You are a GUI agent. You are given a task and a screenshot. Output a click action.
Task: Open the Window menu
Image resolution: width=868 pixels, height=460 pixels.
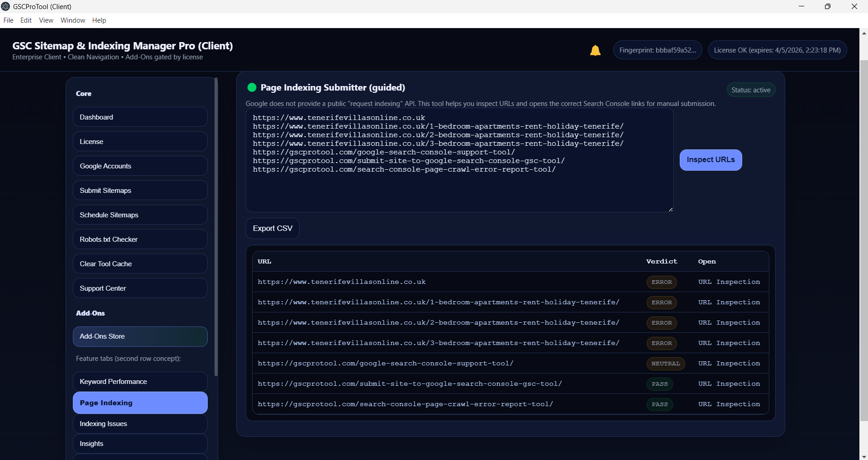73,20
